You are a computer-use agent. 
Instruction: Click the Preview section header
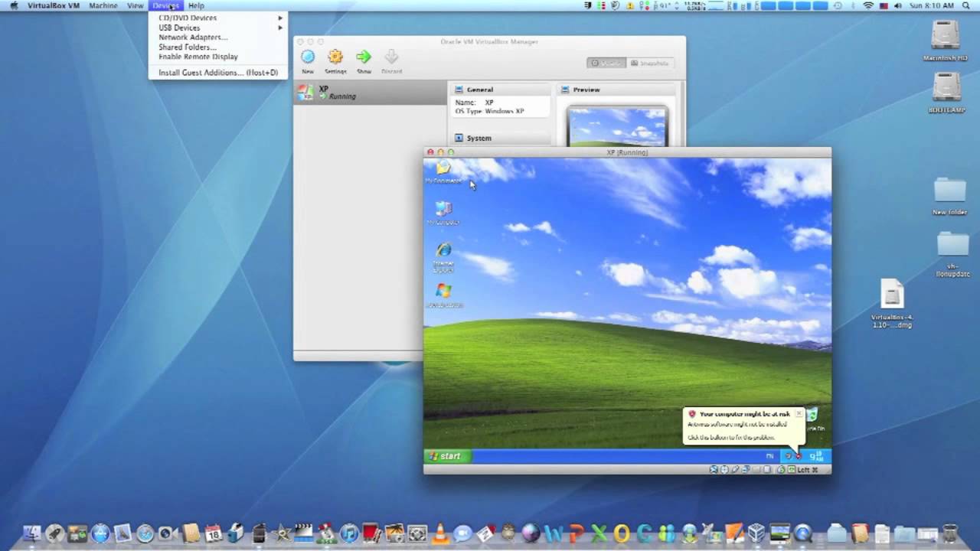coord(619,90)
